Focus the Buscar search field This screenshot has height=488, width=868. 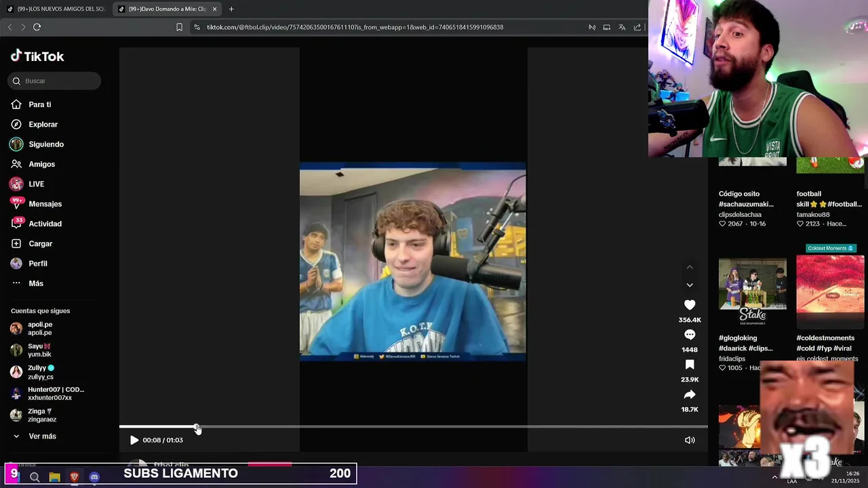pyautogui.click(x=54, y=81)
